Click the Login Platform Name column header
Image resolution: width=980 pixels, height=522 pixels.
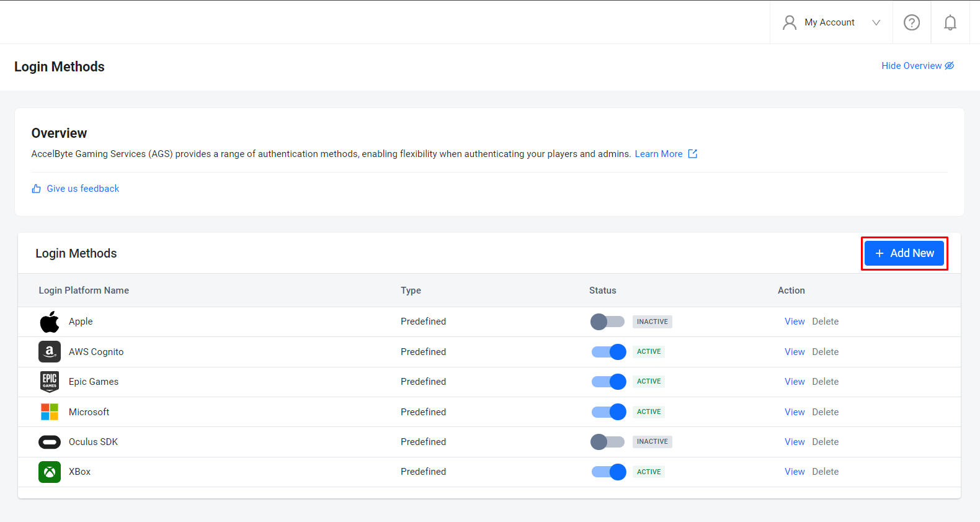[x=84, y=290]
